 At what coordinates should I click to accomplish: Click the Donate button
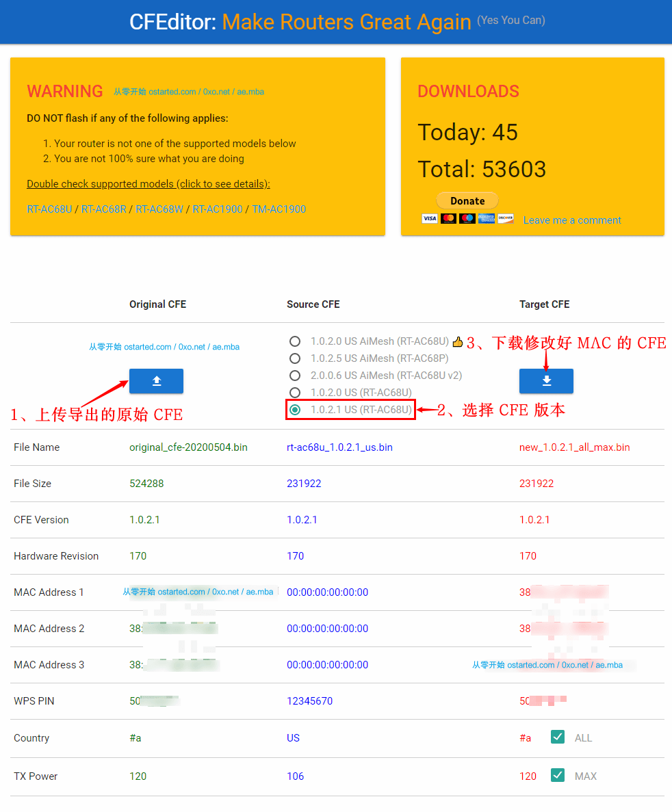(x=467, y=201)
